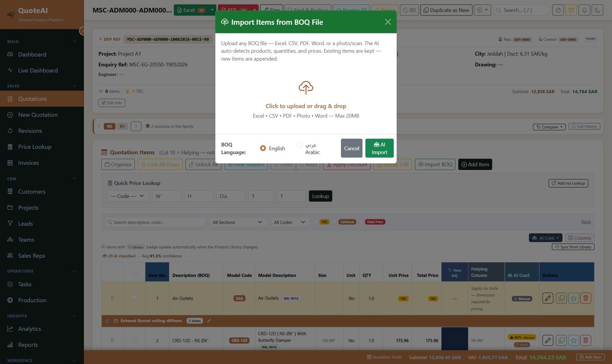Click the Add Item button

(x=475, y=164)
